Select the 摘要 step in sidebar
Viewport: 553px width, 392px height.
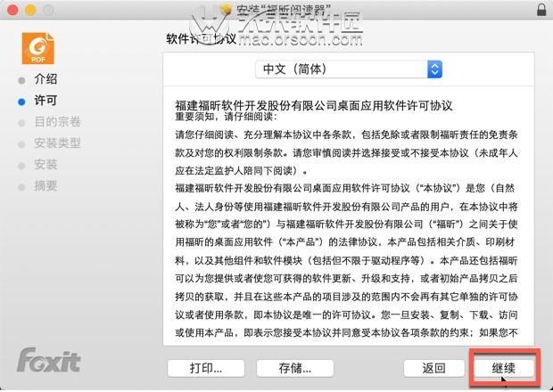click(x=45, y=186)
